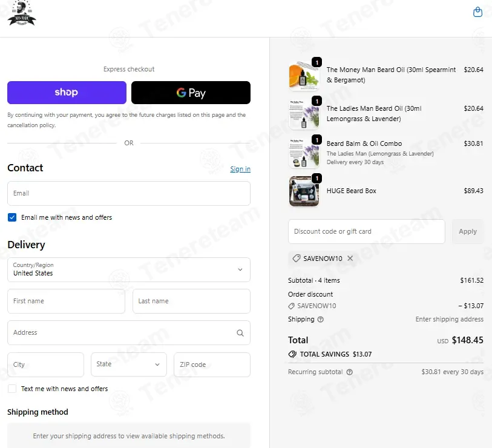
Task: Expand the State dropdown
Action: coord(129,364)
